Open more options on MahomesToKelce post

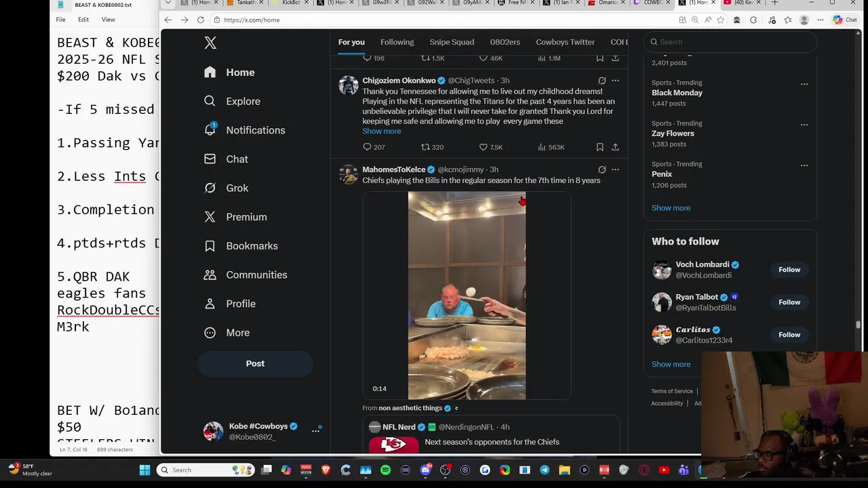click(x=615, y=169)
